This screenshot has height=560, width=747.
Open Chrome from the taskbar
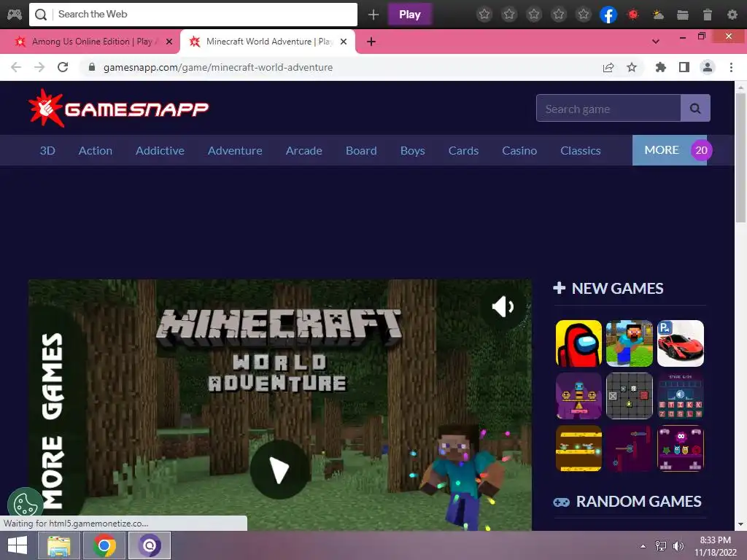[104, 545]
